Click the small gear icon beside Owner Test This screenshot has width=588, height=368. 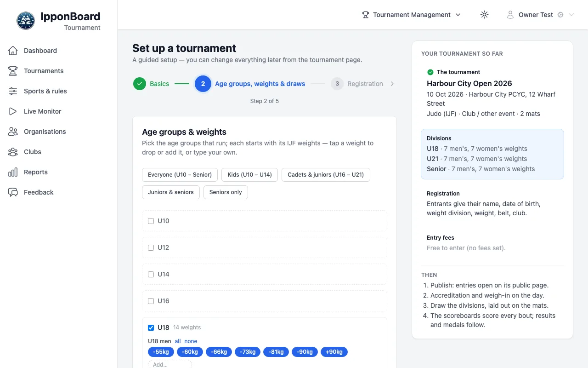click(560, 15)
